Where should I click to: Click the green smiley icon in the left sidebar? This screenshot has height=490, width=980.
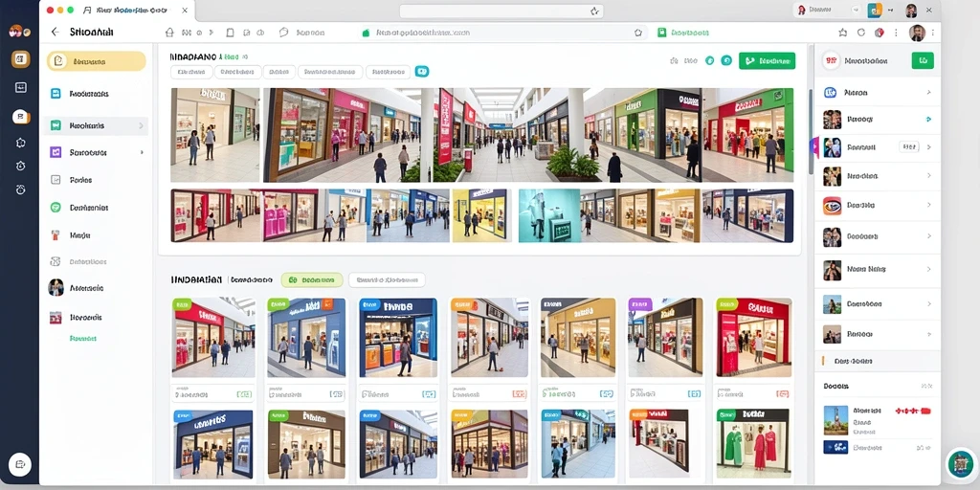56,208
